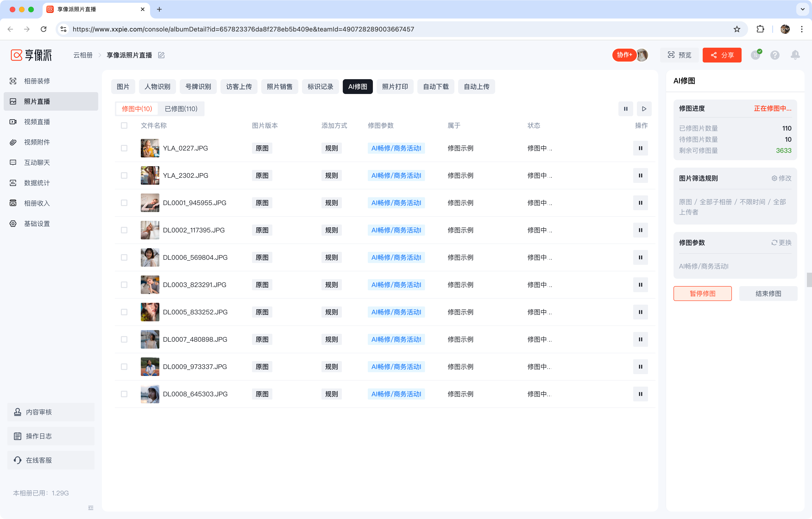Open the DL0005_833252.JPG thumbnail
Viewport: 812px width, 519px height.
(150, 312)
